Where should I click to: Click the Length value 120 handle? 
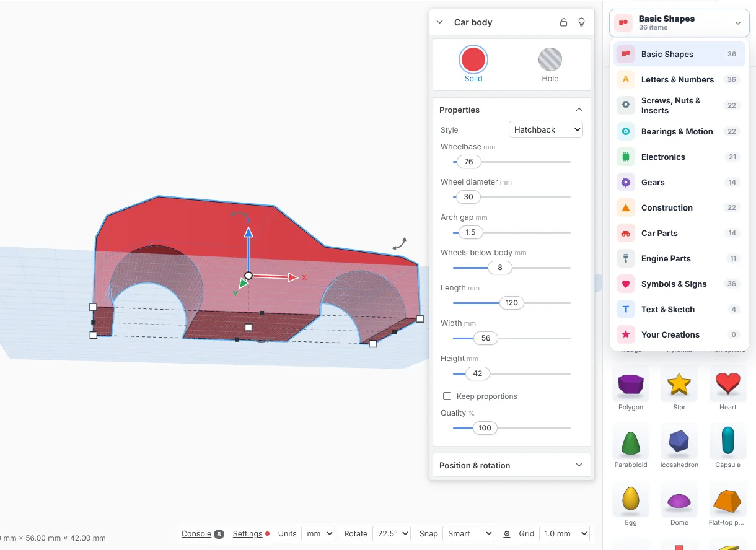pos(512,303)
